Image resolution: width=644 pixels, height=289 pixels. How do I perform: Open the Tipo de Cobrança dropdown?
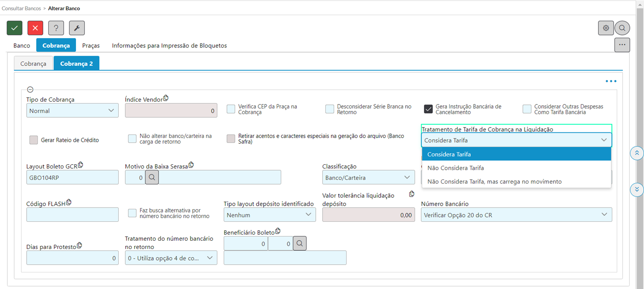click(72, 110)
